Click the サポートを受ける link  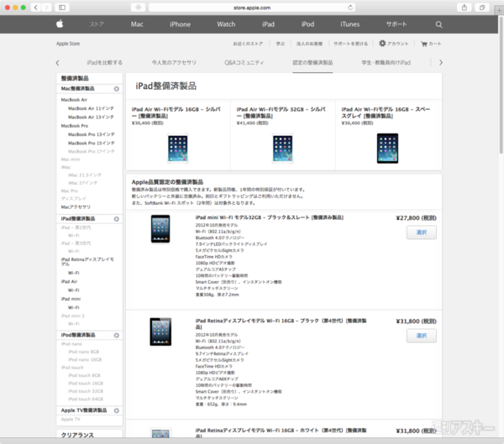[x=350, y=44]
